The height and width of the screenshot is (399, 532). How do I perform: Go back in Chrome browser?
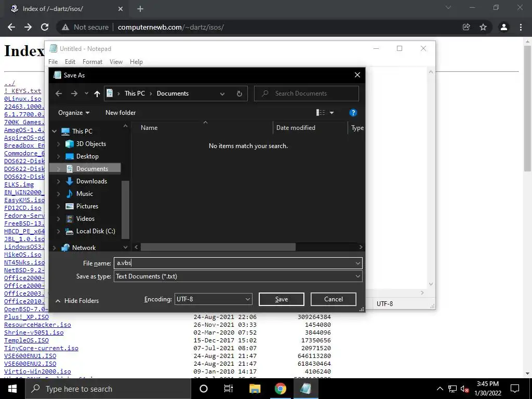pos(11,27)
